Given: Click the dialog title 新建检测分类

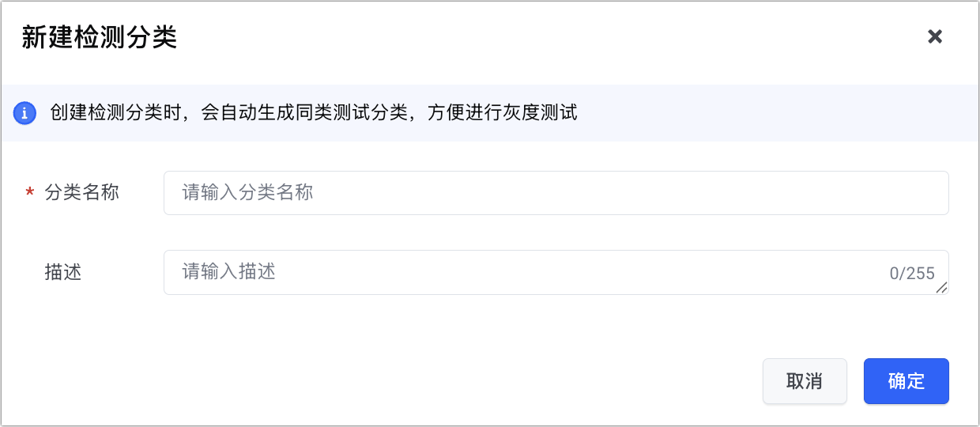Looking at the screenshot, I should [x=99, y=37].
